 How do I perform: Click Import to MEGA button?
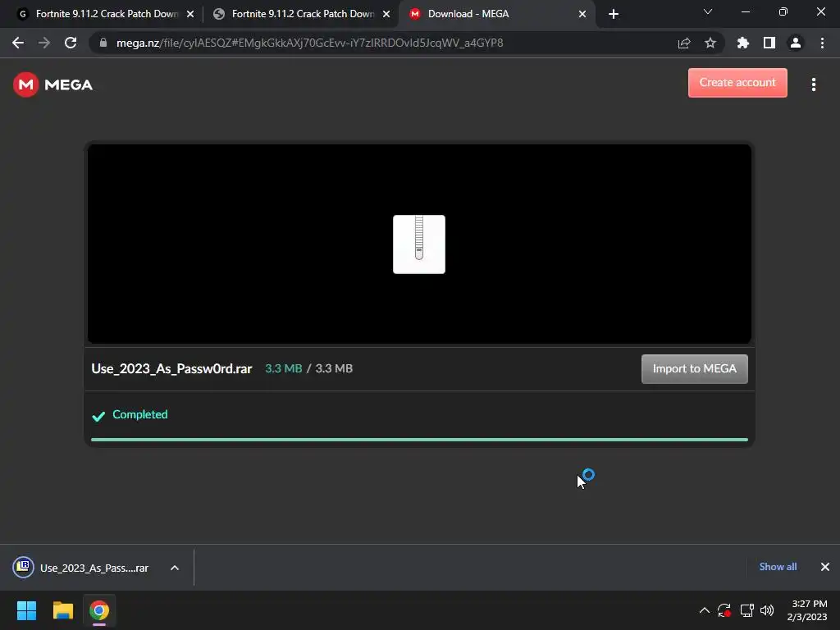point(694,368)
